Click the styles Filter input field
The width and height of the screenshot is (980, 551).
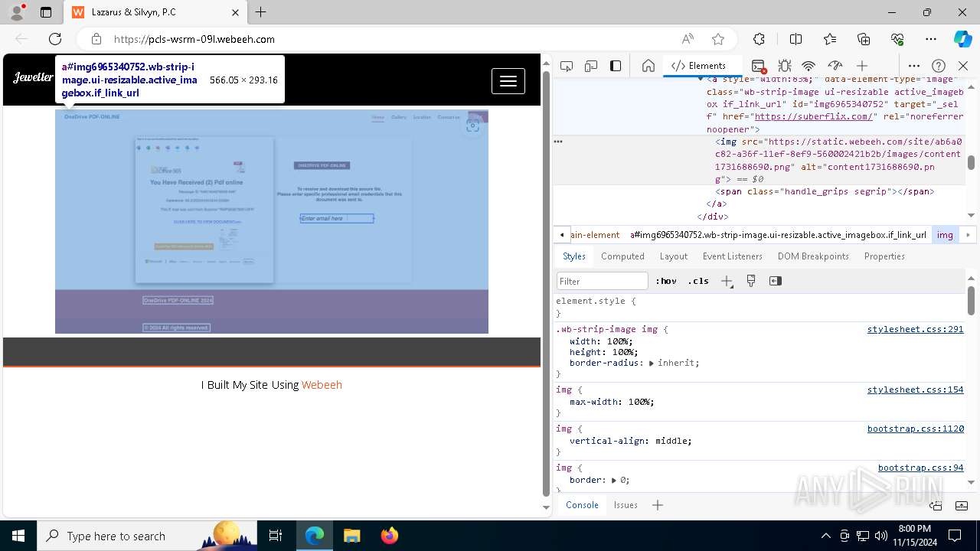(x=603, y=281)
